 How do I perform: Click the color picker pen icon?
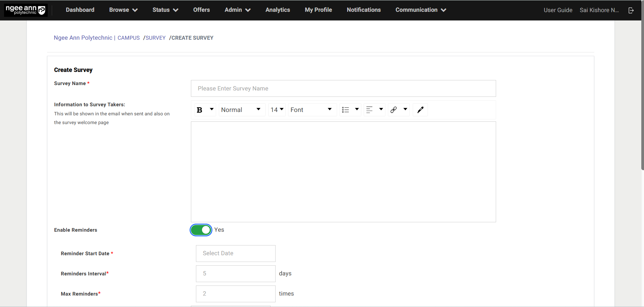tap(420, 110)
